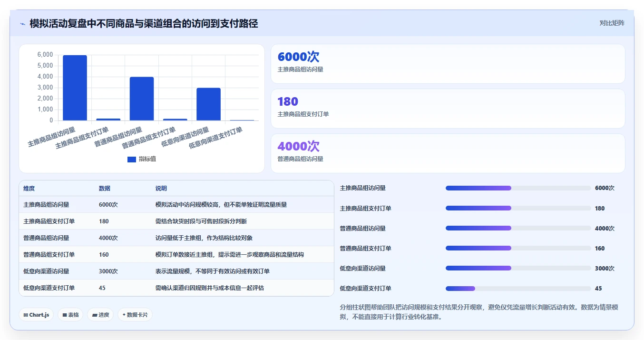644x340 pixels.
Task: Click the 6000次 value beside the progress bar
Action: point(605,188)
